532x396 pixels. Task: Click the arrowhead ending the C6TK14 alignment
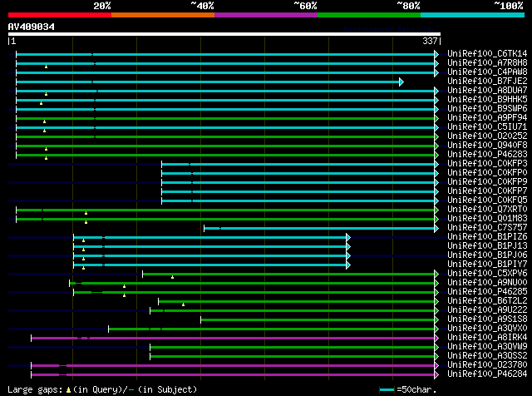click(x=436, y=54)
